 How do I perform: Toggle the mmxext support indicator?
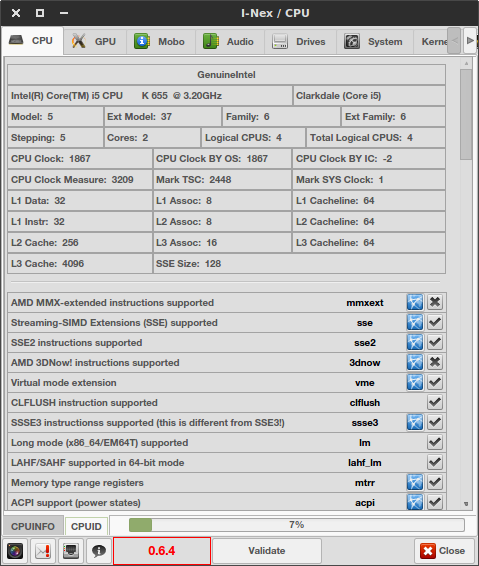pyautogui.click(x=435, y=302)
